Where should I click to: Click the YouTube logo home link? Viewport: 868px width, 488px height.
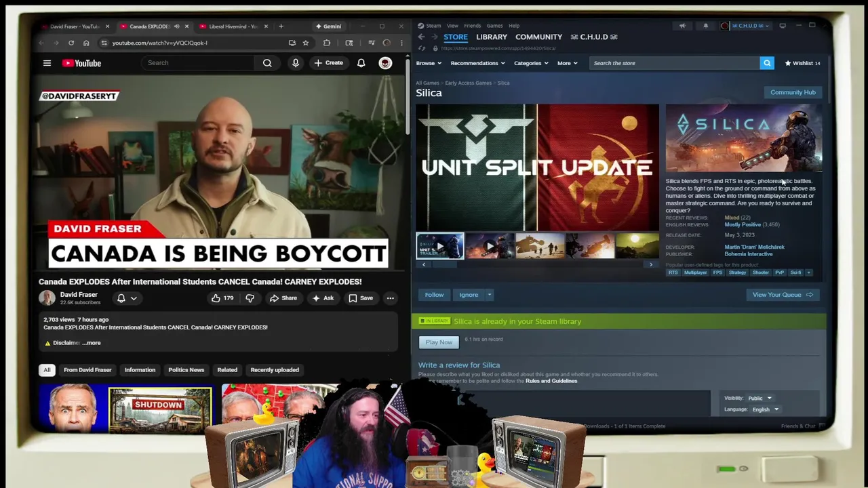(x=81, y=63)
